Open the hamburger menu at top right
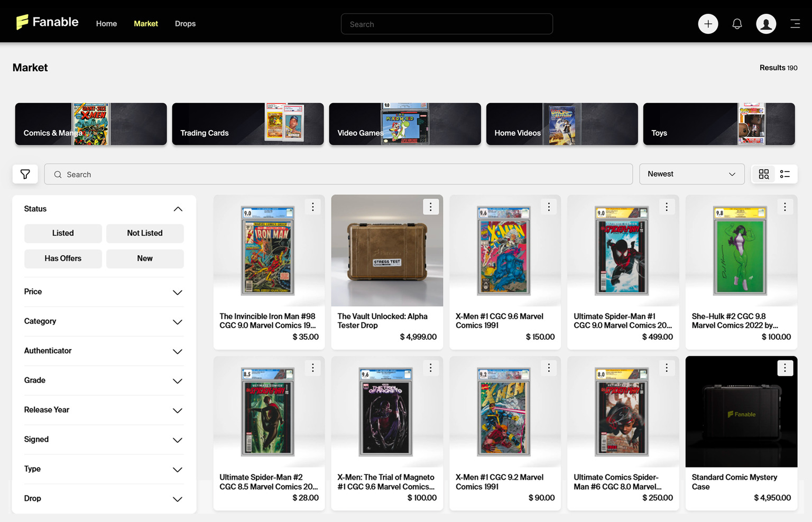Image resolution: width=812 pixels, height=522 pixels. click(795, 24)
